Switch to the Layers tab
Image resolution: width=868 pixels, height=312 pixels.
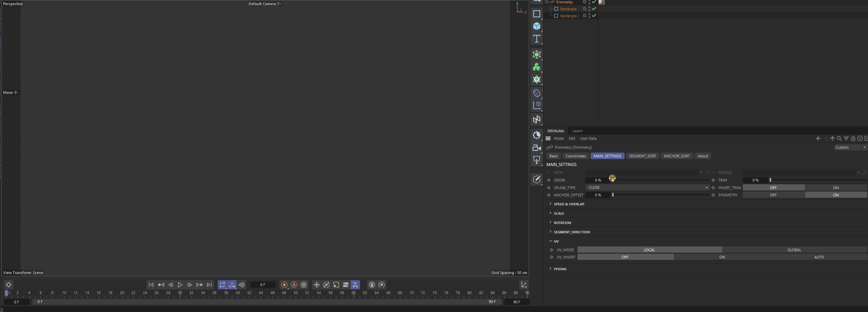click(x=577, y=131)
